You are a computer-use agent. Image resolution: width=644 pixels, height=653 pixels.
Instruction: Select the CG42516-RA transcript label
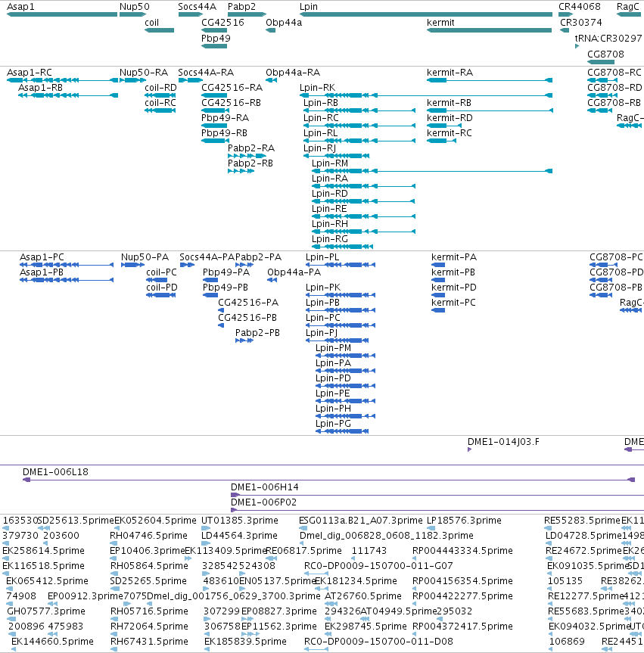click(232, 88)
